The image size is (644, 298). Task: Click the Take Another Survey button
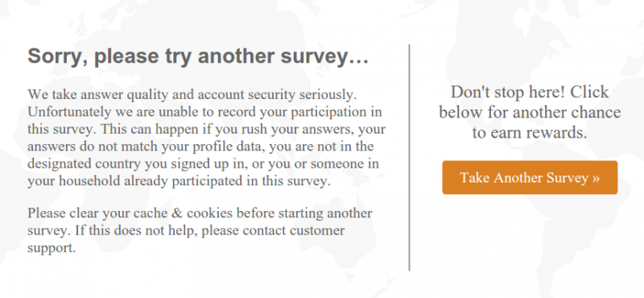coord(530,177)
